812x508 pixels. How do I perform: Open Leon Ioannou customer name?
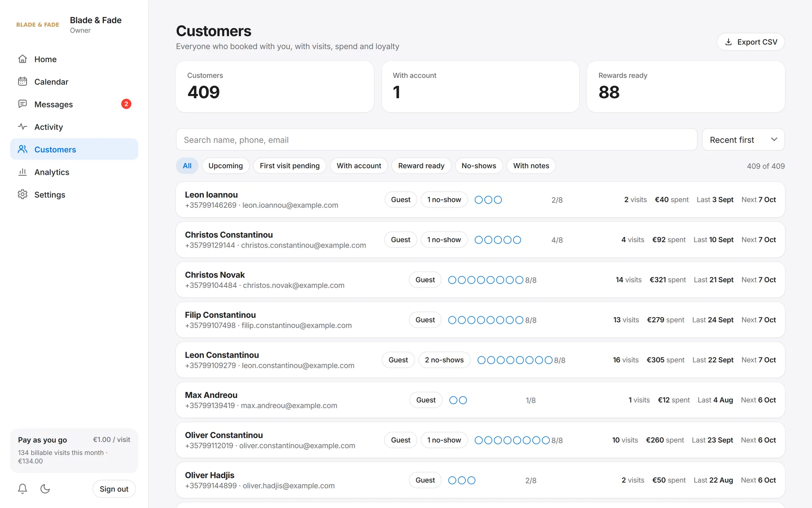click(x=211, y=195)
